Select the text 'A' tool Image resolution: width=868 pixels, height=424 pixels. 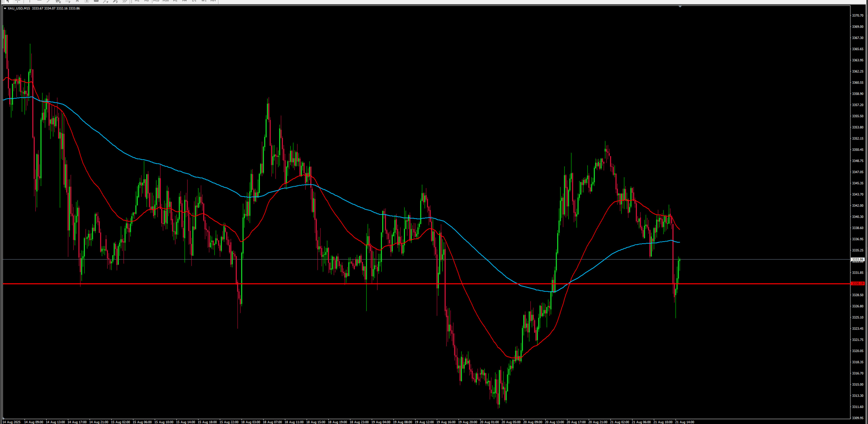(77, 1)
